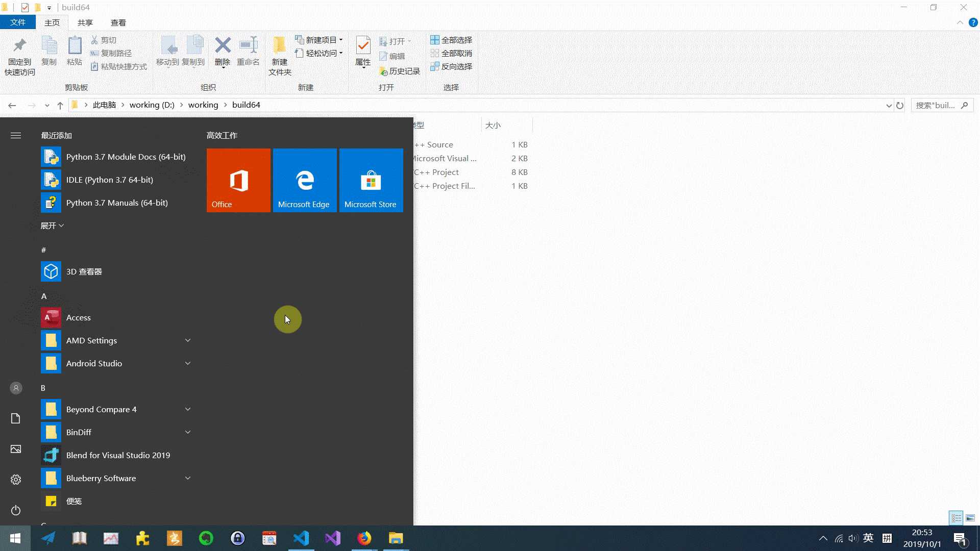
Task: Open the Office tile
Action: tap(238, 180)
